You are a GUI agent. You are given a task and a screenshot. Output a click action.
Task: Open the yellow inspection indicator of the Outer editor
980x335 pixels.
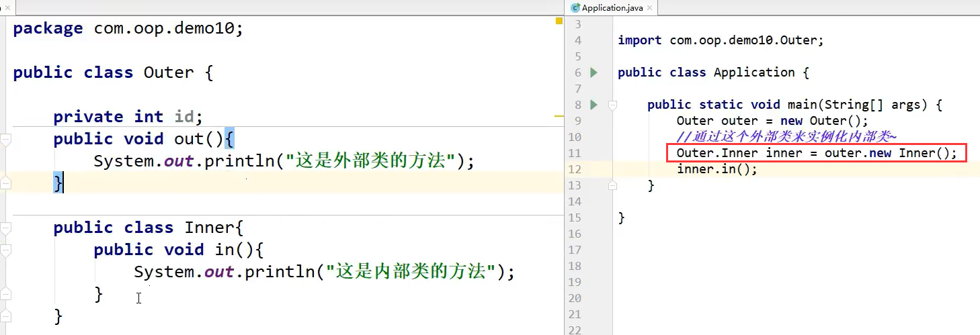(559, 21)
